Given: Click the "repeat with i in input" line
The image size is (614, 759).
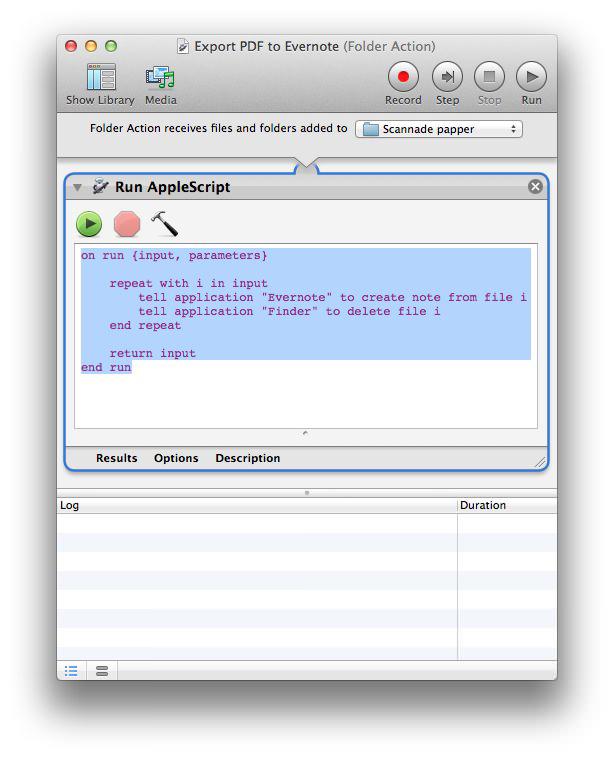Looking at the screenshot, I should [188, 283].
